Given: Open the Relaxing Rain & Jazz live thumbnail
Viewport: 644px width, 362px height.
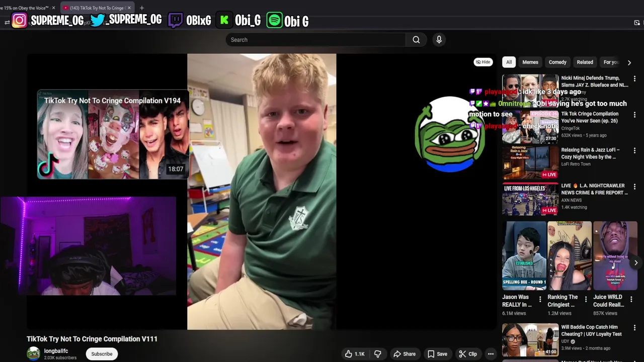Looking at the screenshot, I should pos(530,162).
